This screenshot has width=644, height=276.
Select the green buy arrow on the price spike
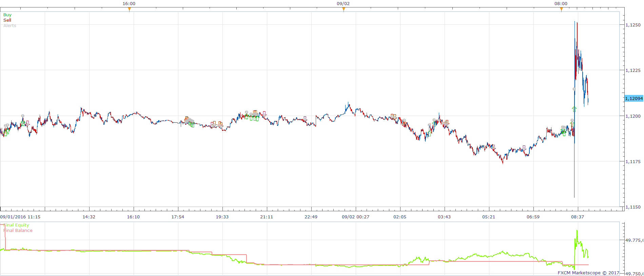[x=574, y=109]
